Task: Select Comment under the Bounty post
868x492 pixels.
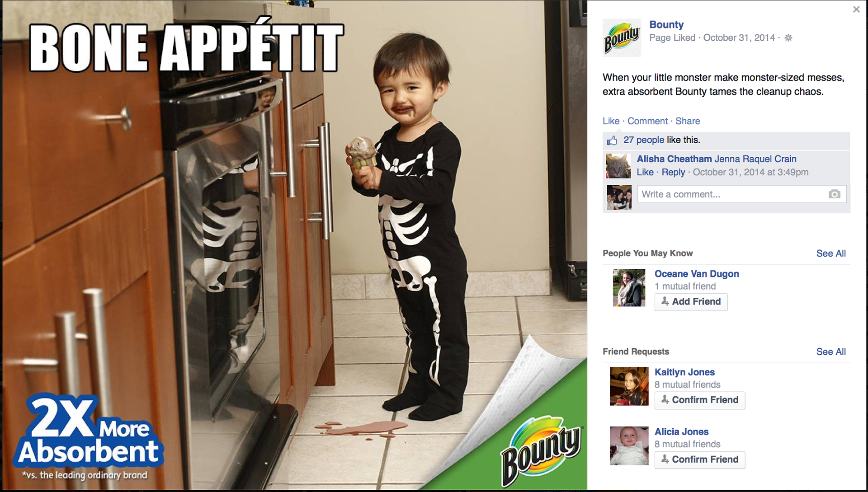Action: click(x=647, y=121)
